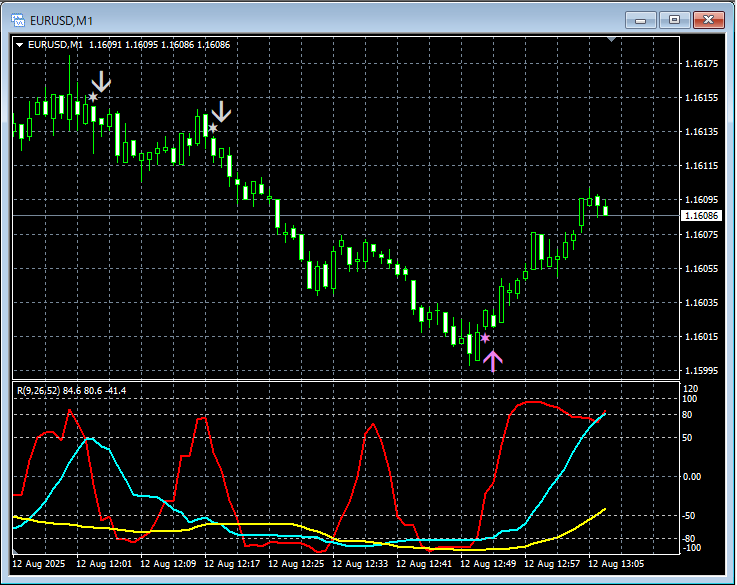Screen dimensions: 737x585
Task: Click the pink star buy marker
Action: pos(485,338)
